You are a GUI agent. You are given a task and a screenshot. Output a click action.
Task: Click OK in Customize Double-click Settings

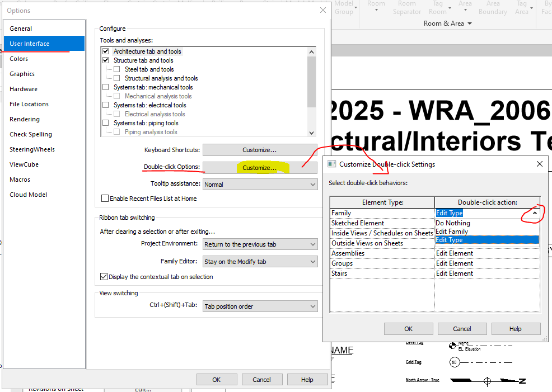pyautogui.click(x=408, y=329)
